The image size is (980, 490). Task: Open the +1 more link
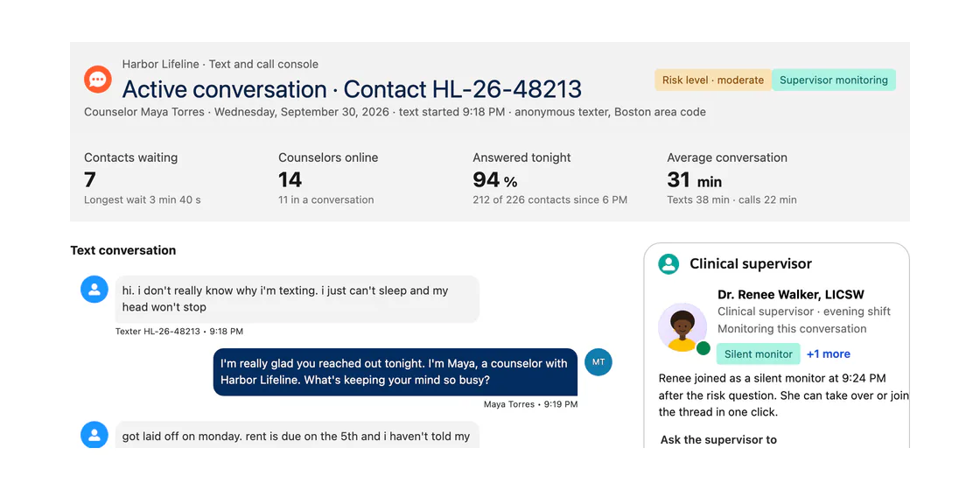click(828, 353)
